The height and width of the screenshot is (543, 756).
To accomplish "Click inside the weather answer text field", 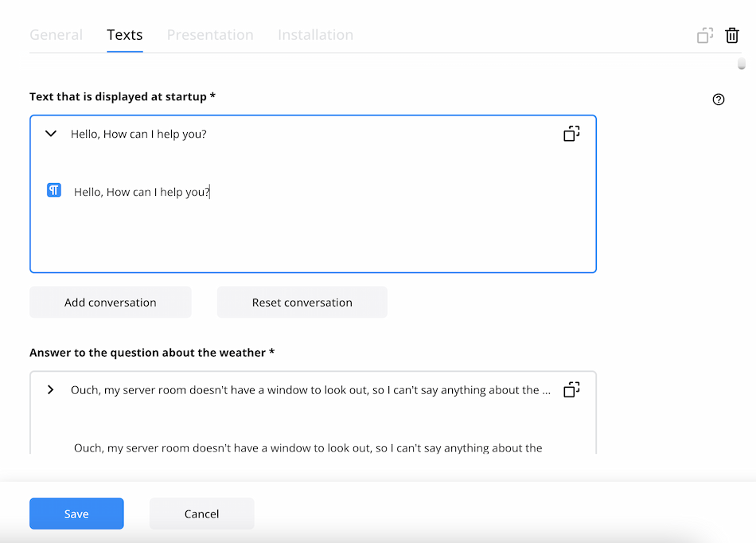I will point(309,447).
